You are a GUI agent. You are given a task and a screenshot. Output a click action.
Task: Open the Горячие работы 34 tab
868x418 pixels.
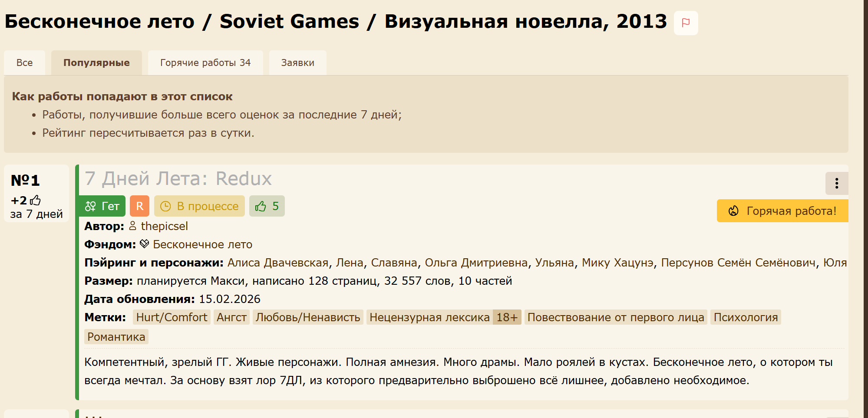click(205, 63)
